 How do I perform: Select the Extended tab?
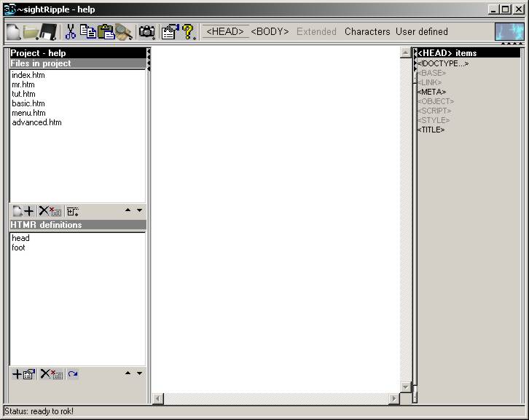pyautogui.click(x=316, y=32)
